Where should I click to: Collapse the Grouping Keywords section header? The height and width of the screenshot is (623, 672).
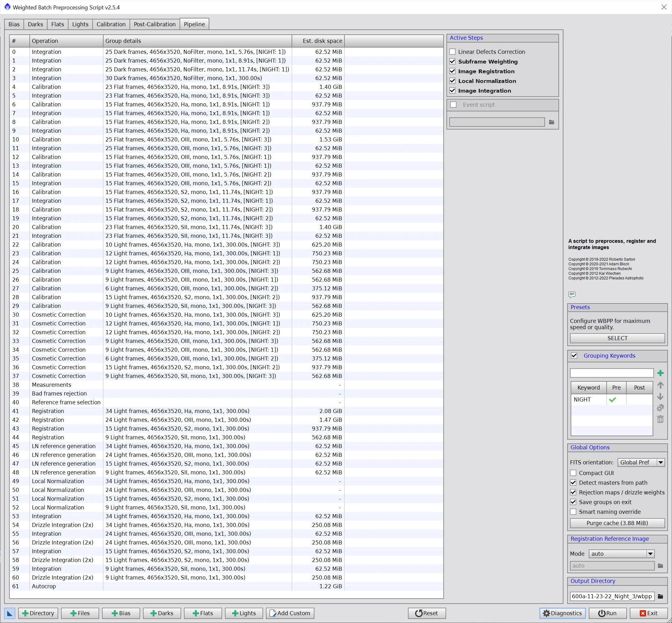609,356
